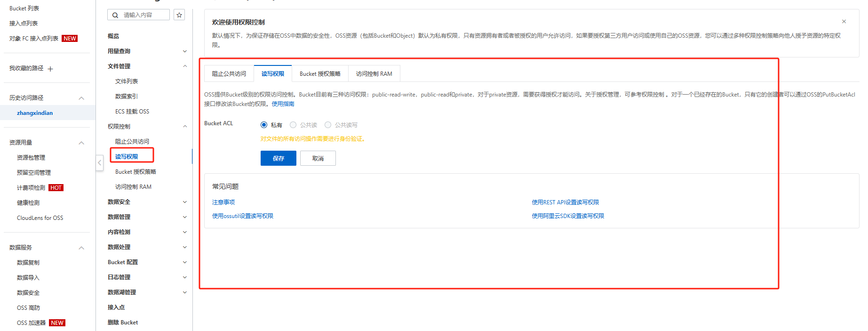This screenshot has height=331, width=868.
Task: Select the 私有 radio button
Action: (x=264, y=125)
